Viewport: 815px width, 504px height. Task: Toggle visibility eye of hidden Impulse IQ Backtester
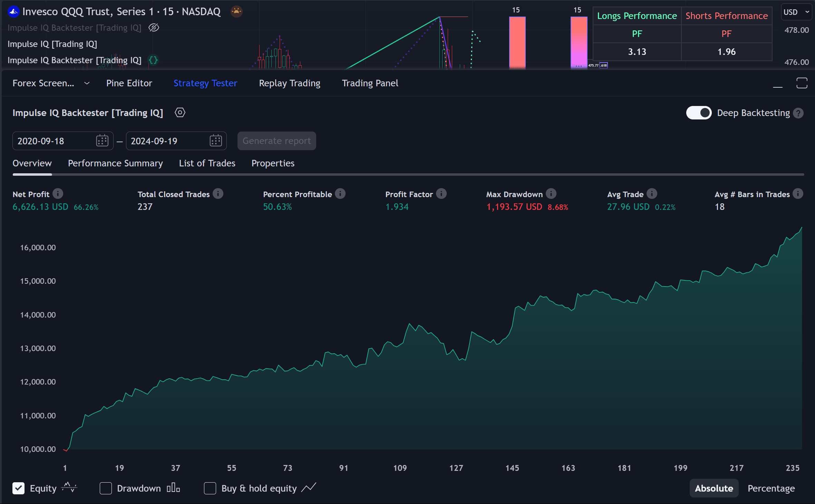[154, 28]
